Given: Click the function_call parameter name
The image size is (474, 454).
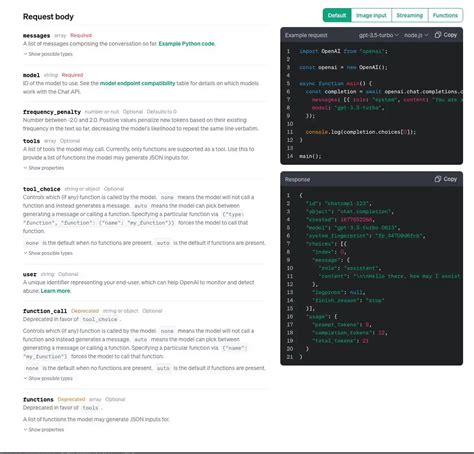Looking at the screenshot, I should tap(45, 311).
